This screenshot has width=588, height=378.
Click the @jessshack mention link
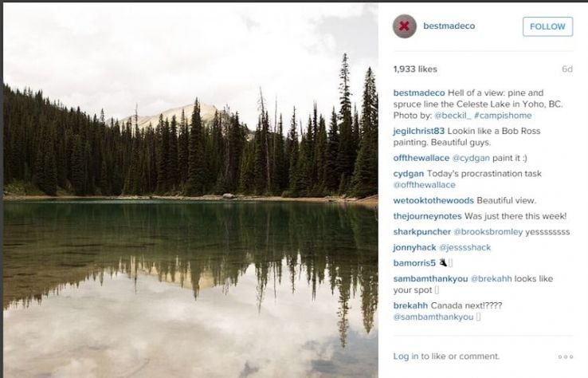coord(465,247)
